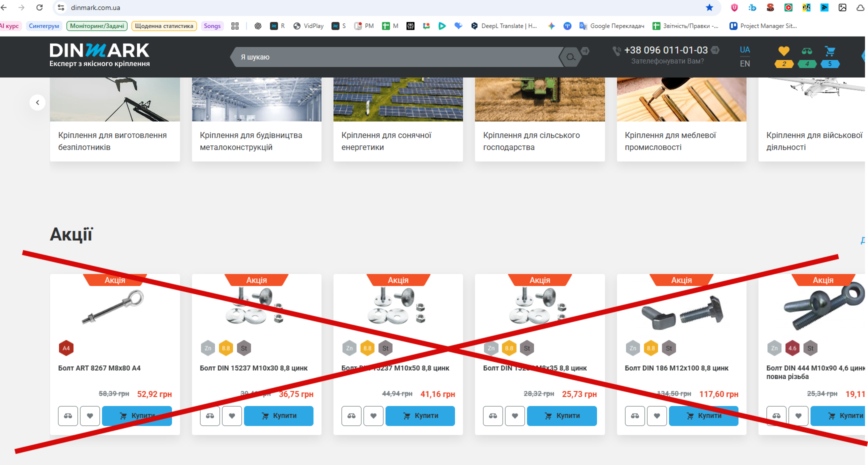Open Болт DIN 444 M10x90 product title
868x465 pixels.
click(815, 372)
